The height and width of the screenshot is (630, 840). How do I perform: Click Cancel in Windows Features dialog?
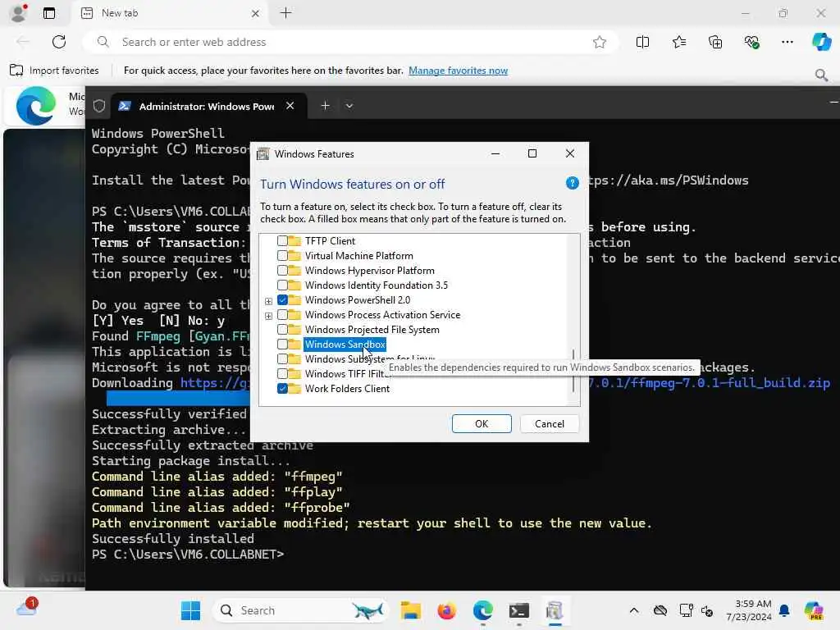click(x=550, y=424)
